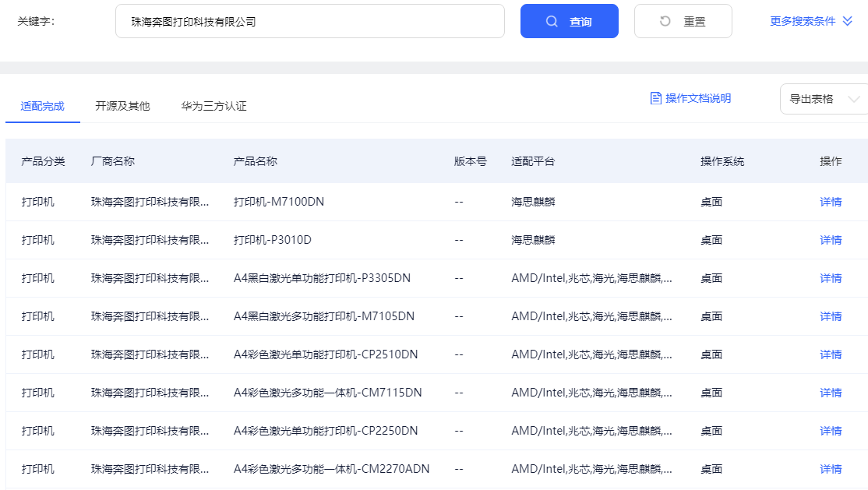Open 详情 for the CP2510DN row
The image size is (868, 490).
[831, 354]
